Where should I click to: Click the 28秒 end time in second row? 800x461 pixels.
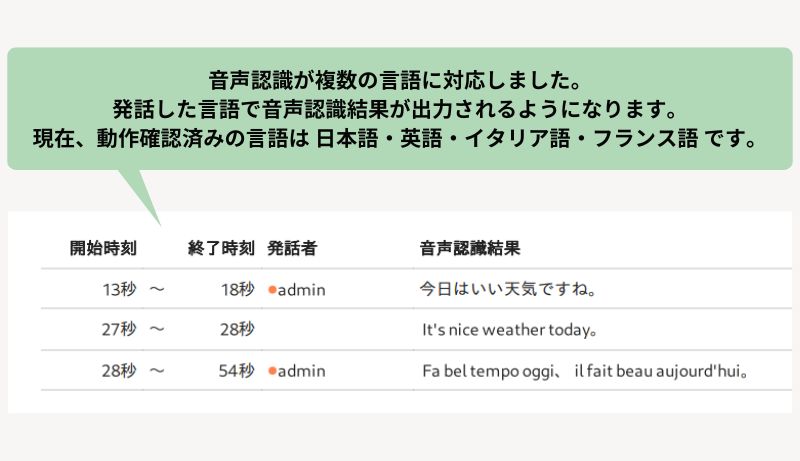(x=237, y=329)
